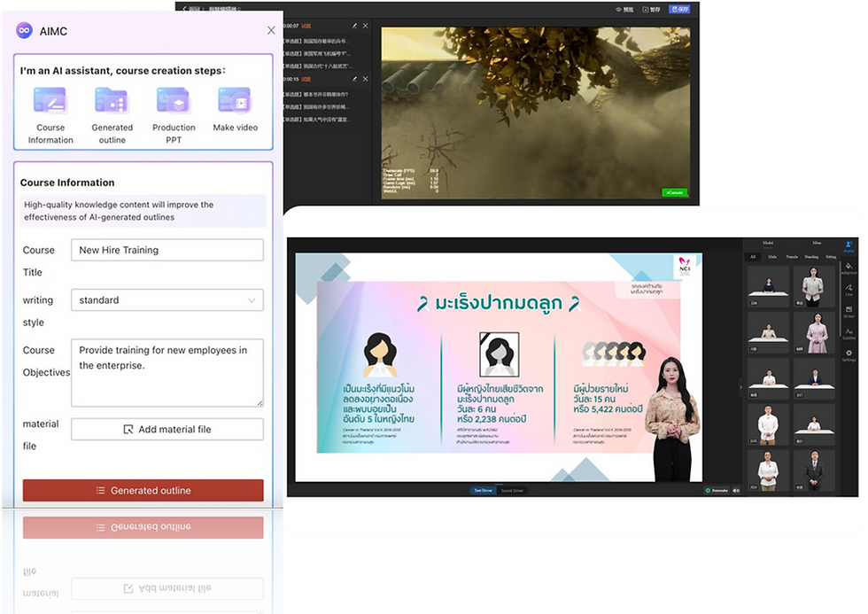Click the Course Objectives text area

167,373
